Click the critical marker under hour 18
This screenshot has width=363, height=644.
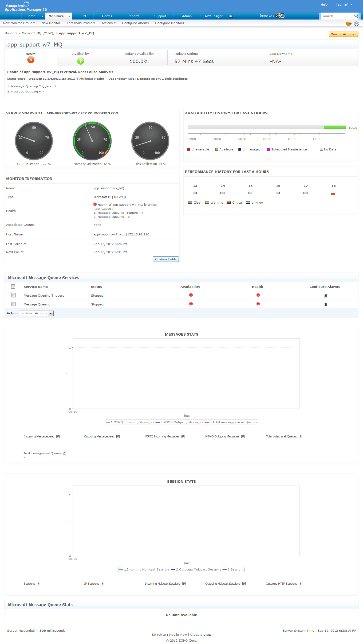(333, 194)
